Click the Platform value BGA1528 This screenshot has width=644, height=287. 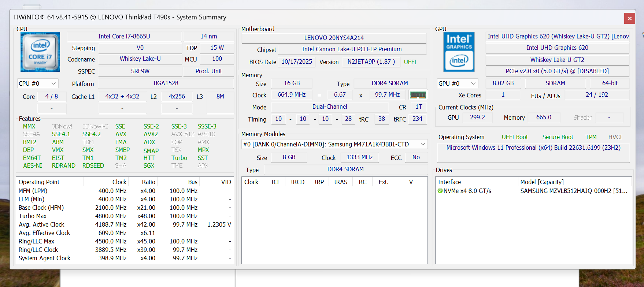[166, 83]
